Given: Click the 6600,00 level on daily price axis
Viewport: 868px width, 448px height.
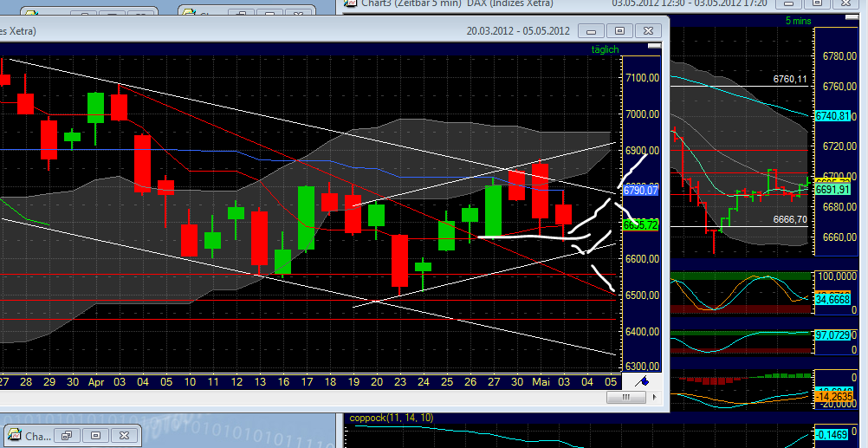Looking at the screenshot, I should click(642, 259).
